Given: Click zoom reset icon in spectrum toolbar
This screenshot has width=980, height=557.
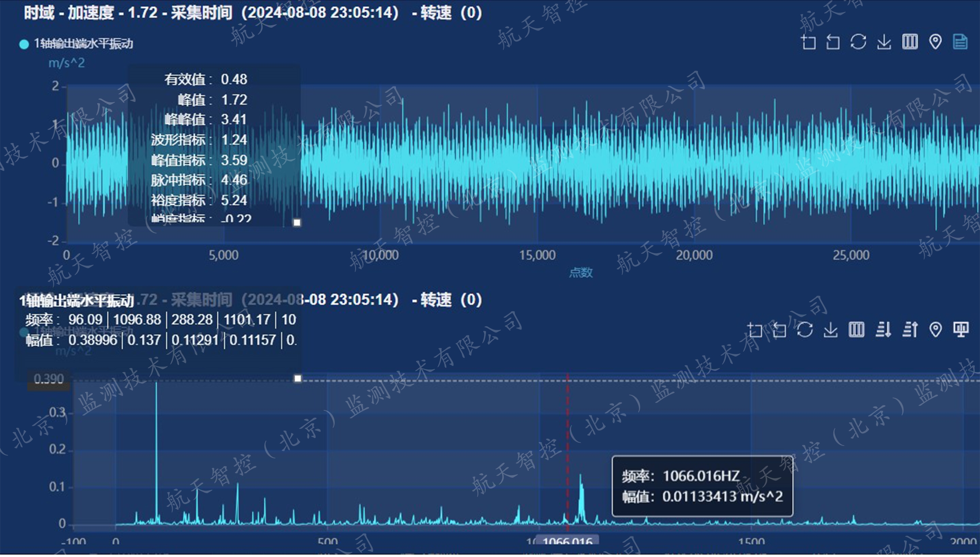Looking at the screenshot, I should (779, 330).
